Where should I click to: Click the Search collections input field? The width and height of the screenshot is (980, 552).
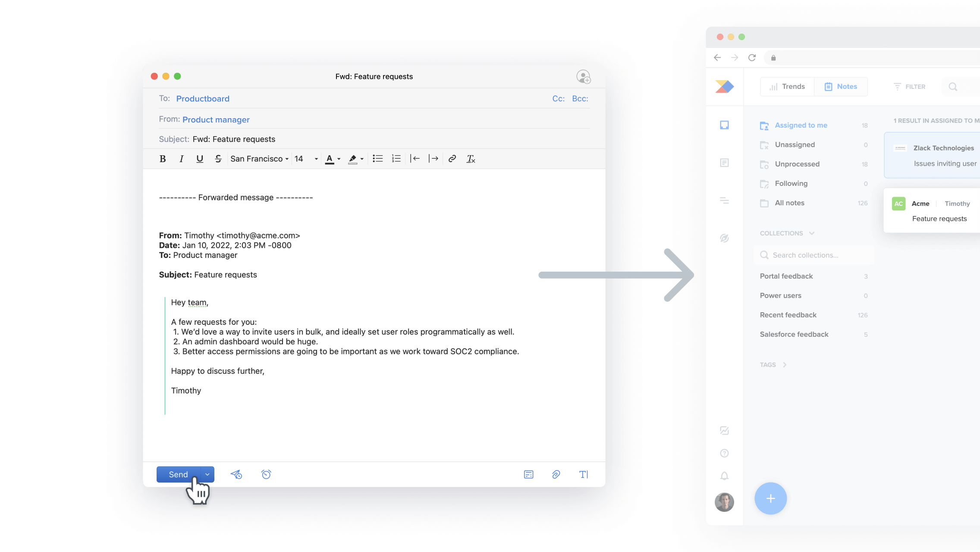tap(814, 255)
